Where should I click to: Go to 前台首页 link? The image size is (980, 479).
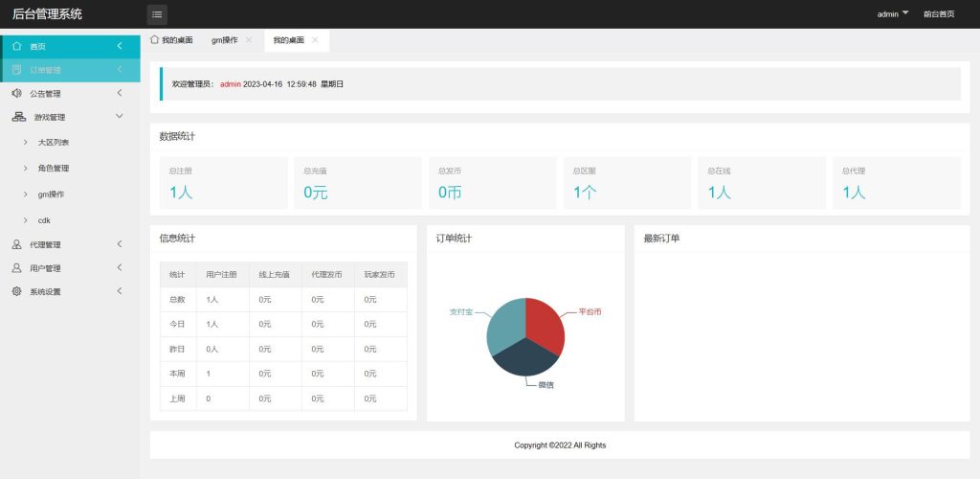coord(938,14)
